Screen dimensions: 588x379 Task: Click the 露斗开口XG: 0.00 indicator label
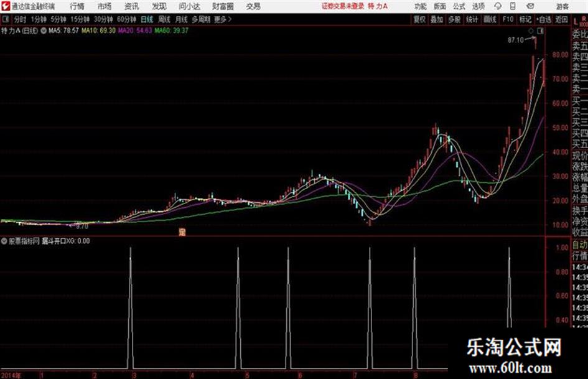tap(65, 241)
